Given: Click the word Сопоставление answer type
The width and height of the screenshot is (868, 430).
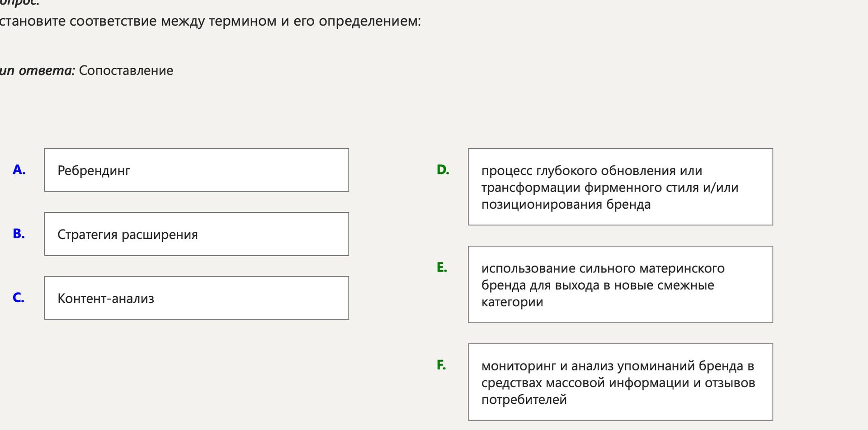Looking at the screenshot, I should pos(126,70).
